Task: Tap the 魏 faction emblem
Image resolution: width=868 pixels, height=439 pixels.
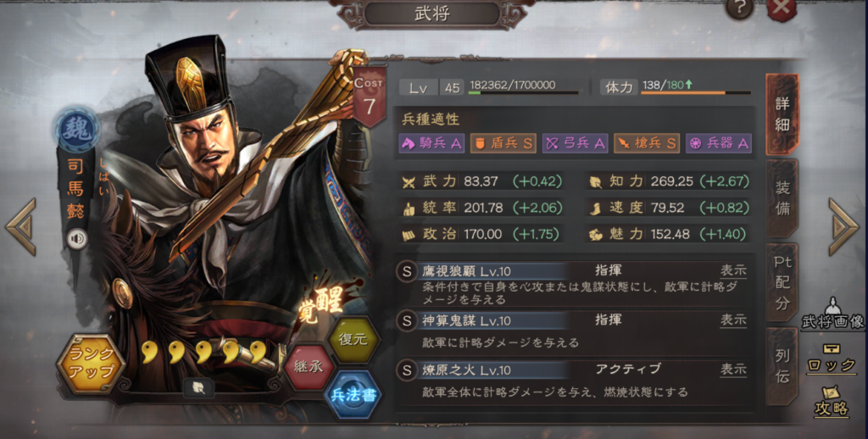Action: (x=77, y=129)
